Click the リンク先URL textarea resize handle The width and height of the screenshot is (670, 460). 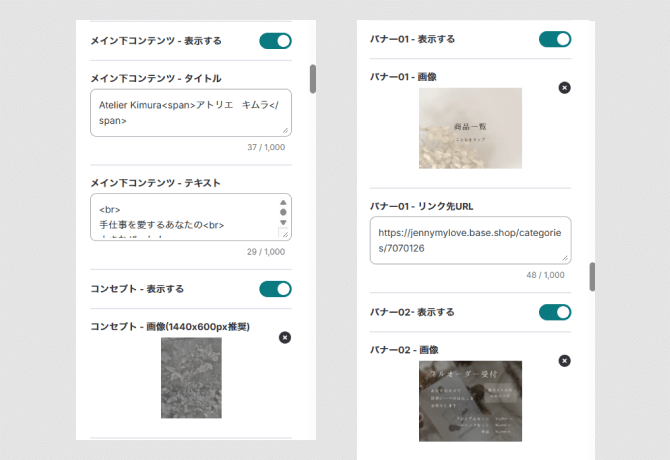[x=565, y=258]
